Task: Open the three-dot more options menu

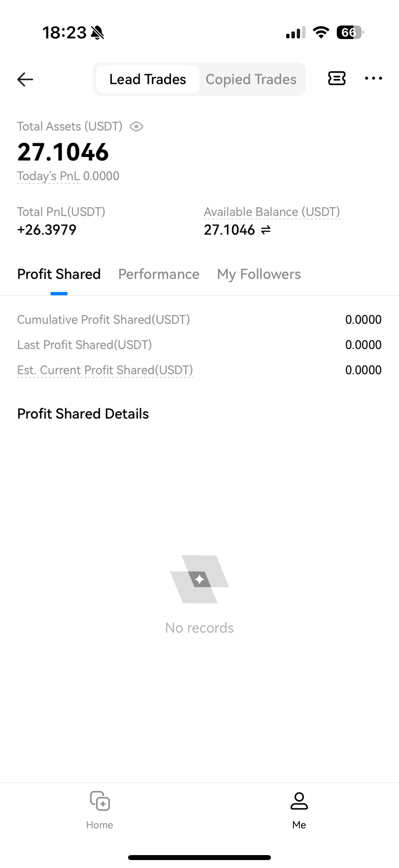Action: [374, 78]
